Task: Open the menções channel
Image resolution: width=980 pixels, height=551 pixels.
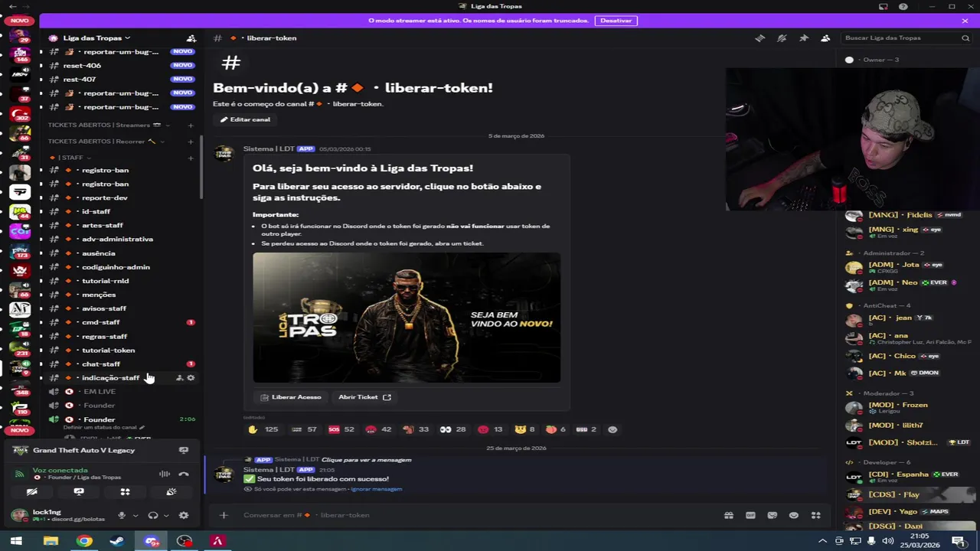Action: tap(120, 295)
